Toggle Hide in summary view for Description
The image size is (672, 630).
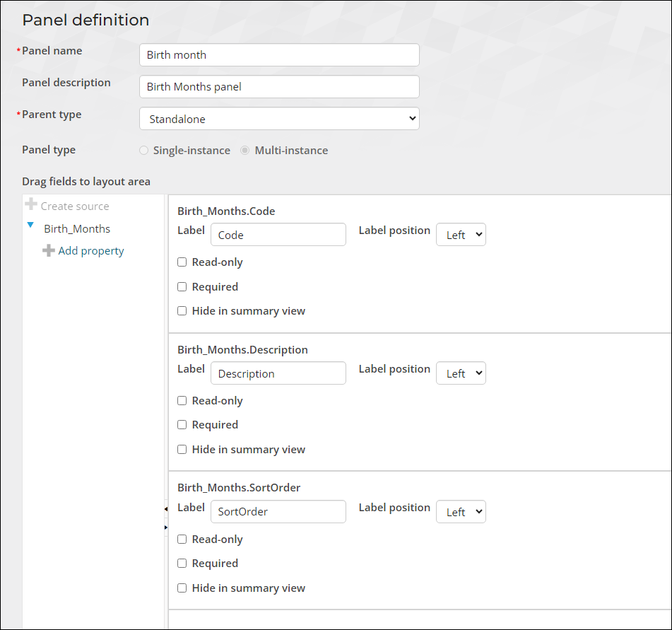(x=182, y=450)
